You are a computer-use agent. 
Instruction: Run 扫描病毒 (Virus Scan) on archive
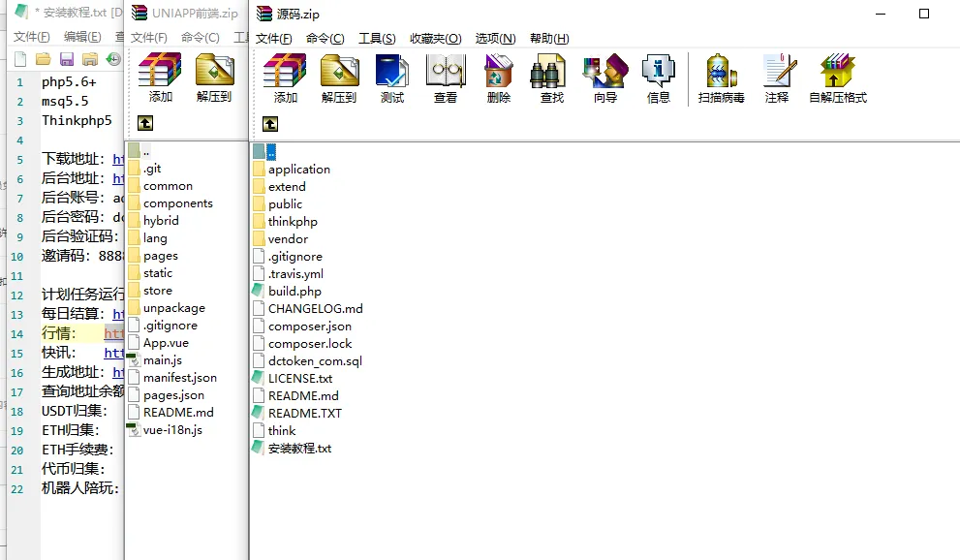[x=721, y=78]
